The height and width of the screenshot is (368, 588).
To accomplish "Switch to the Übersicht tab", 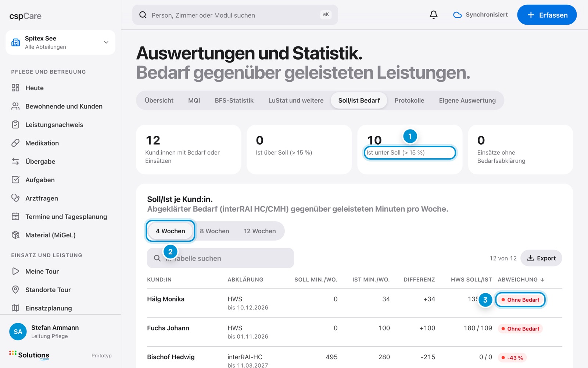I will coord(159,100).
